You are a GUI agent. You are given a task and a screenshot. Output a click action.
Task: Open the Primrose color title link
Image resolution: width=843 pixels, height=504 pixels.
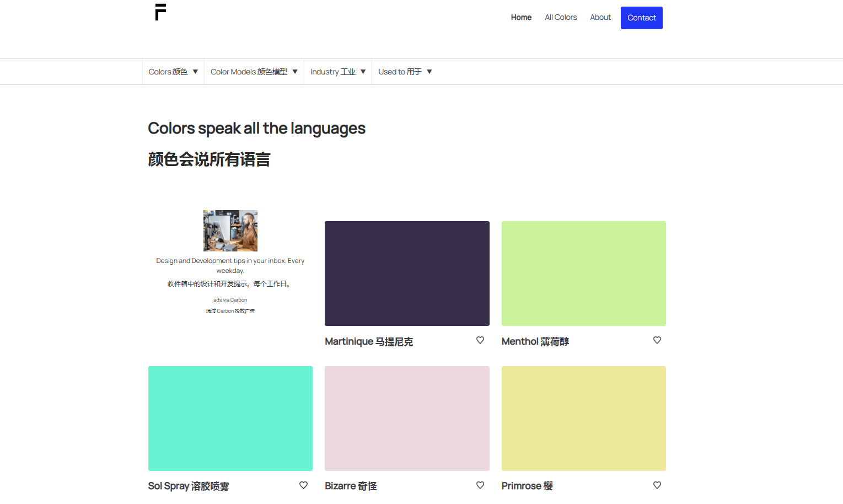(527, 486)
